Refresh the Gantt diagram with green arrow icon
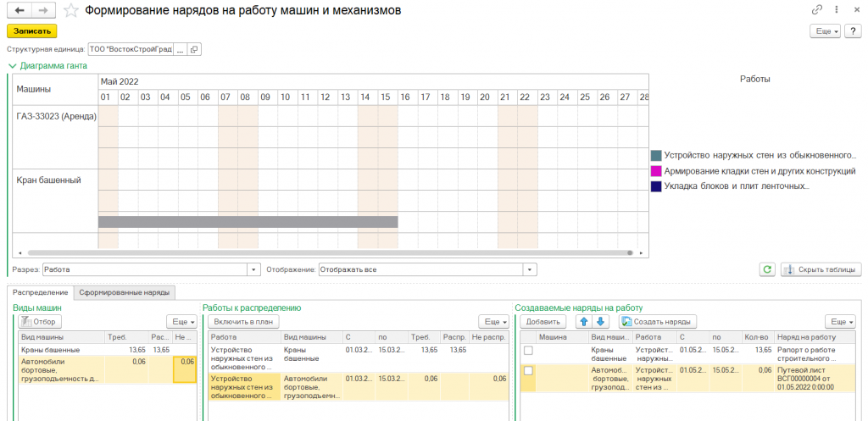The width and height of the screenshot is (868, 421). (768, 269)
